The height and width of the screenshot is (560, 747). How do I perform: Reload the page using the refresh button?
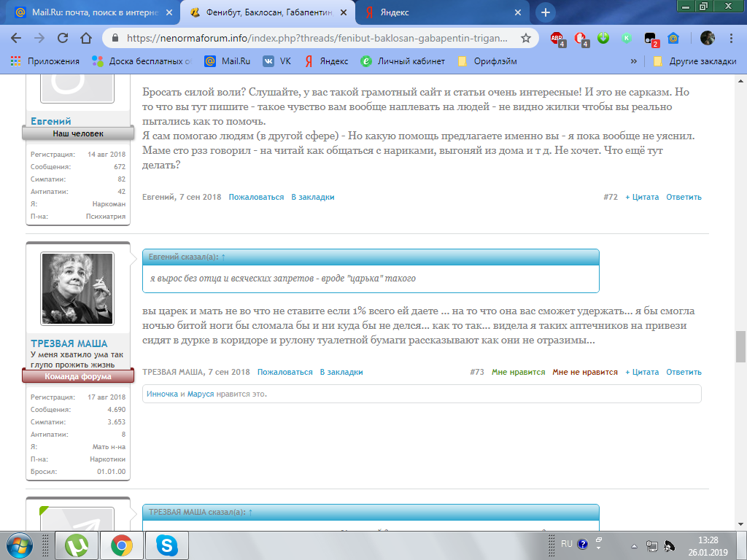point(63,38)
